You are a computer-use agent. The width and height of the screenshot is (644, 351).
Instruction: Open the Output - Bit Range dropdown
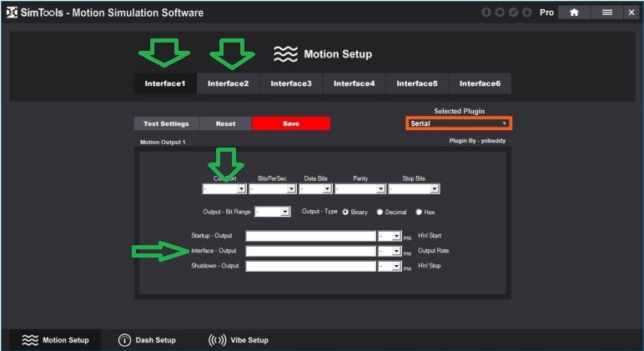pos(272,212)
